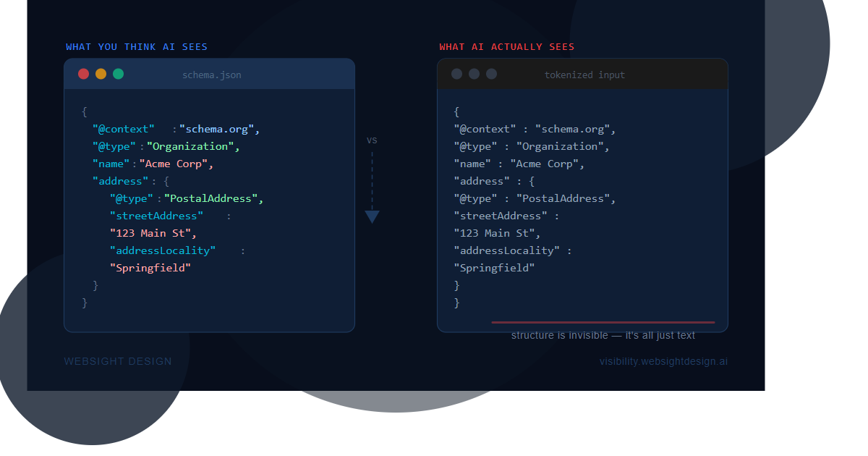This screenshot has height=456, width=868.
Task: Click middle gray dot in tokenized input window
Action: coord(475,74)
